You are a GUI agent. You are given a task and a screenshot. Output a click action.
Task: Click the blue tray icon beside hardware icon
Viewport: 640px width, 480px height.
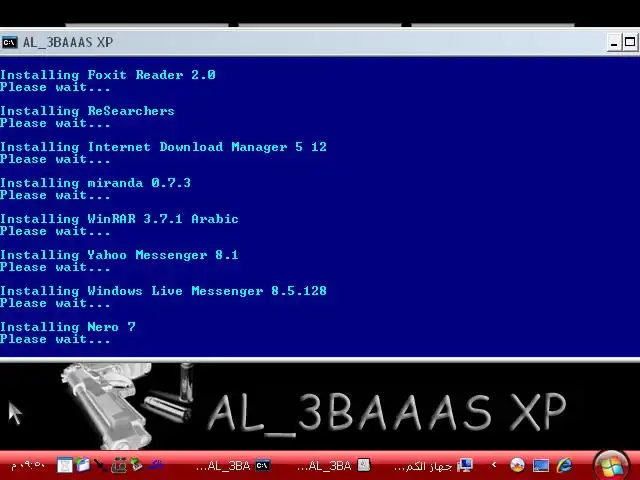click(156, 465)
